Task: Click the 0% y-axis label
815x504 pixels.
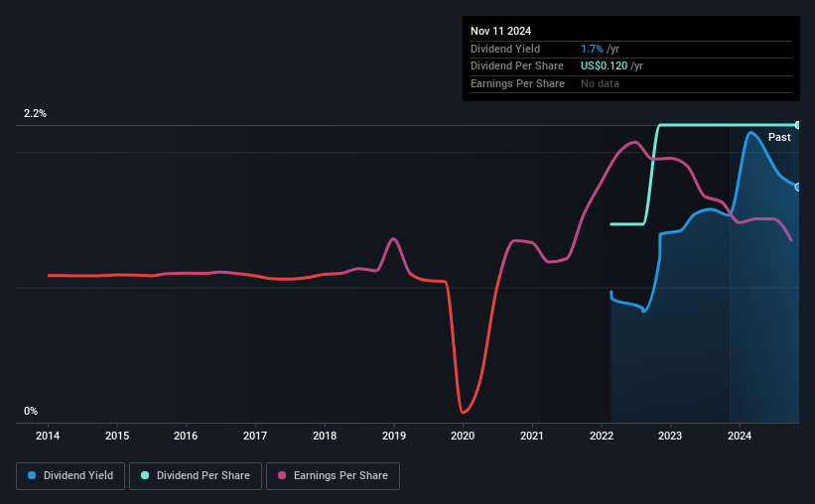Action: tap(31, 411)
